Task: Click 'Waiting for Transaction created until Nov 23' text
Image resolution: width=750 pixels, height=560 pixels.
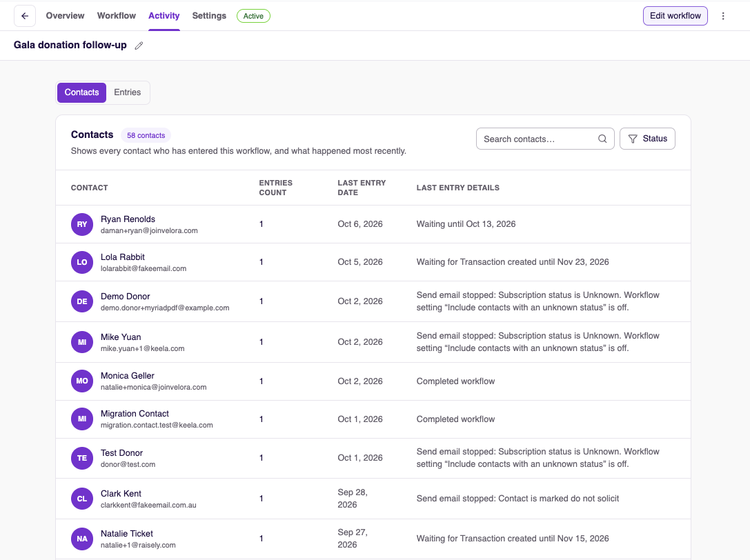Action: [512, 261]
